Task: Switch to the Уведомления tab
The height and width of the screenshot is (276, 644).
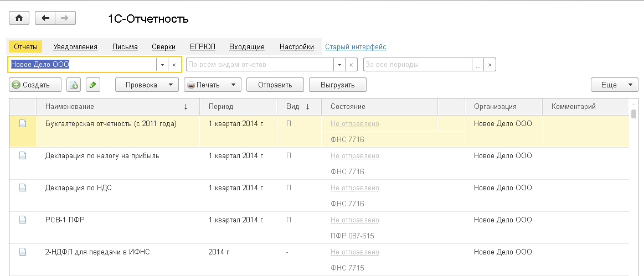Action: click(x=75, y=47)
